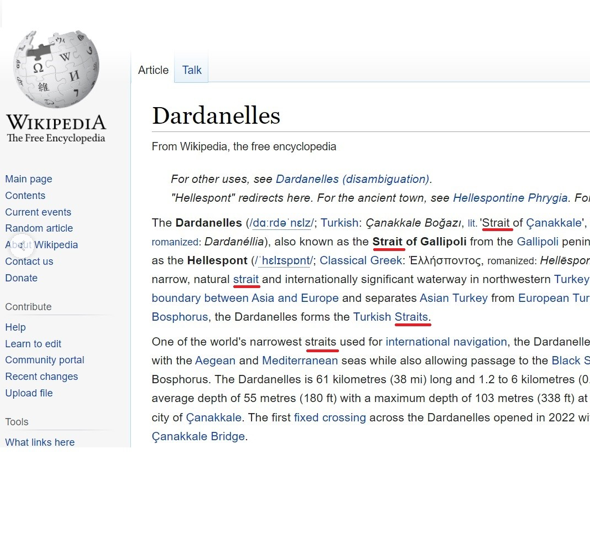Image resolution: width=590 pixels, height=534 pixels.
Task: Click the Dardanelles IPA pronunciation link
Action: tap(281, 223)
